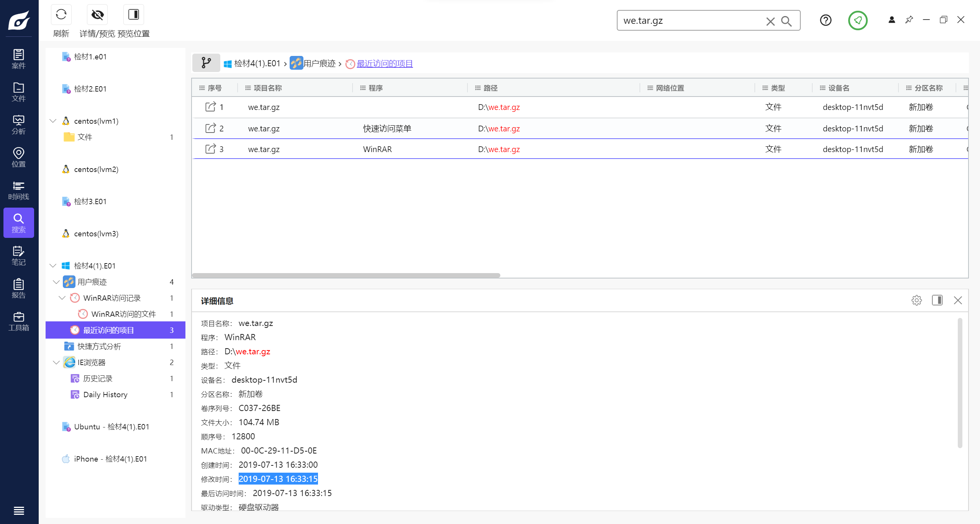The image size is (980, 524).
Task: Select 检材1.e01 in the evidence tree
Action: [x=90, y=57]
